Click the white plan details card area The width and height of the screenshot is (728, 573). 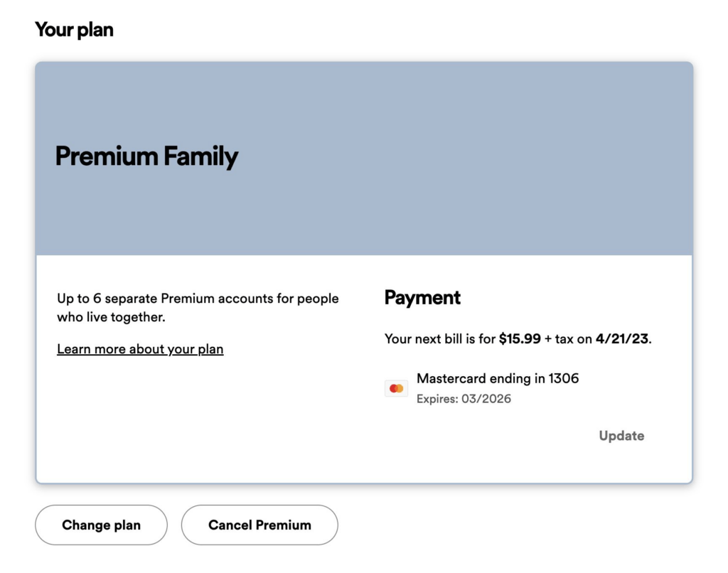[364, 369]
